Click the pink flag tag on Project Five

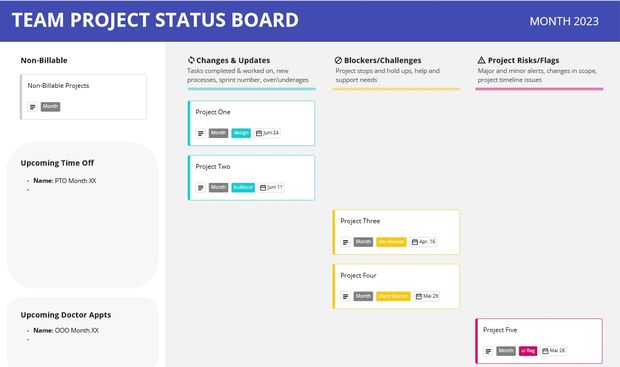point(528,350)
